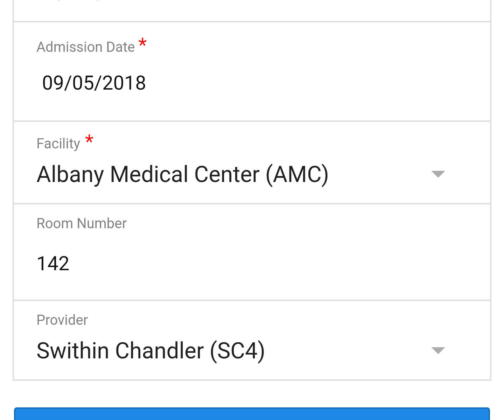Click the word "Albany" in Facility

(70, 174)
